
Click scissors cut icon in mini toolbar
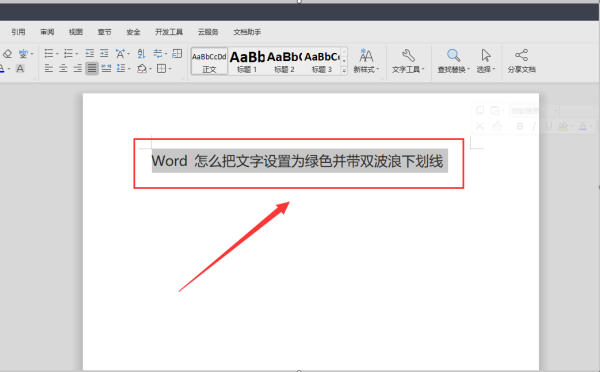(x=479, y=126)
